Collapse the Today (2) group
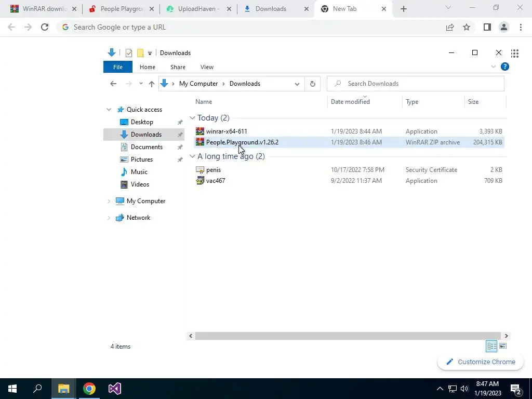 [x=192, y=118]
